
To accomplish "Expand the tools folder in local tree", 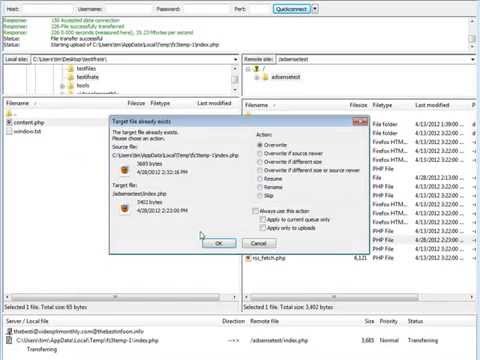I will (x=62, y=86).
